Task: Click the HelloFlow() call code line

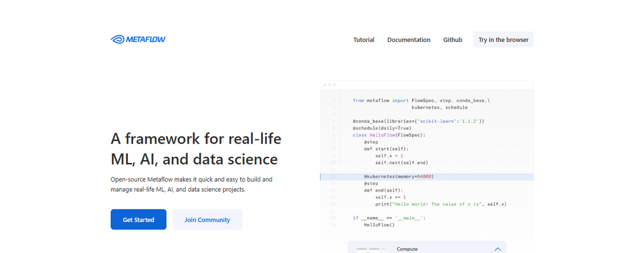Action: click(379, 225)
